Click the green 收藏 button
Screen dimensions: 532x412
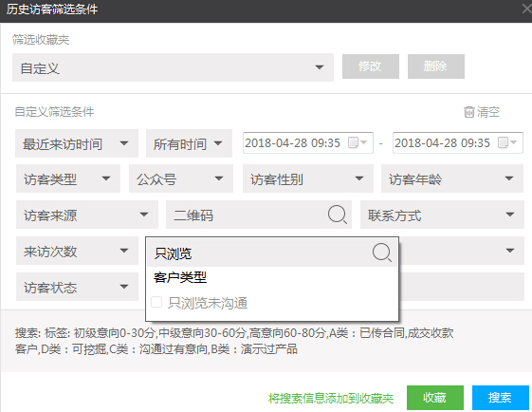(x=435, y=398)
